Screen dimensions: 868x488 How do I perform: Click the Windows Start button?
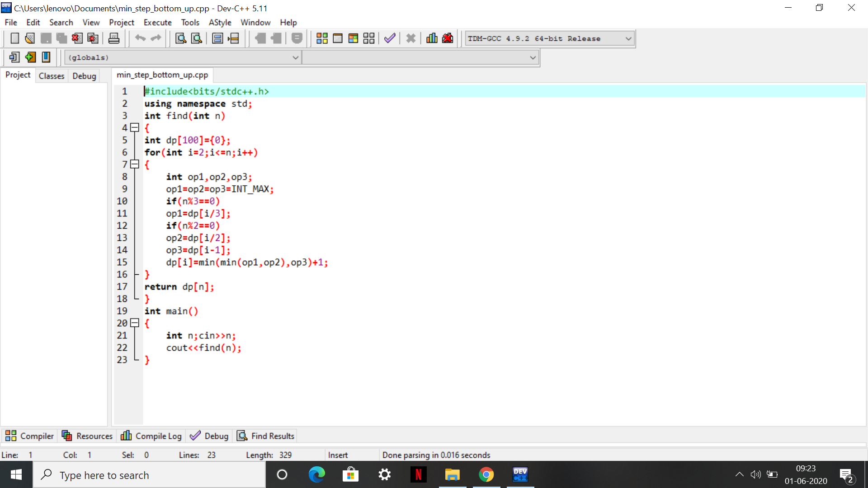click(x=16, y=474)
